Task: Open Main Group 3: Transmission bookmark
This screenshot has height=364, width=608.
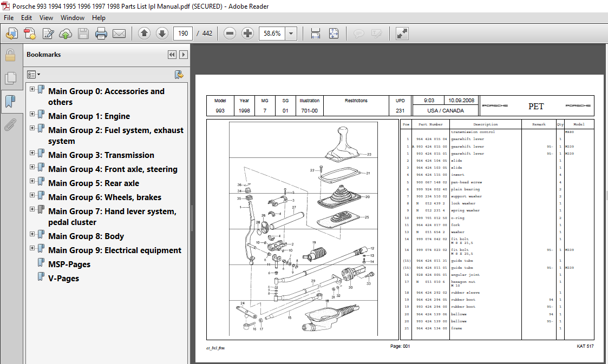Action: click(101, 155)
